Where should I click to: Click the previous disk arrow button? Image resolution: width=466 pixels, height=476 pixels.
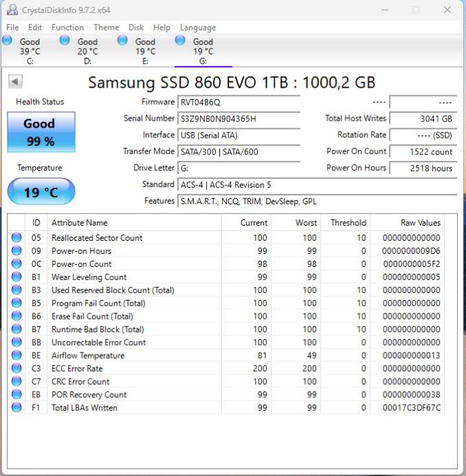15,82
